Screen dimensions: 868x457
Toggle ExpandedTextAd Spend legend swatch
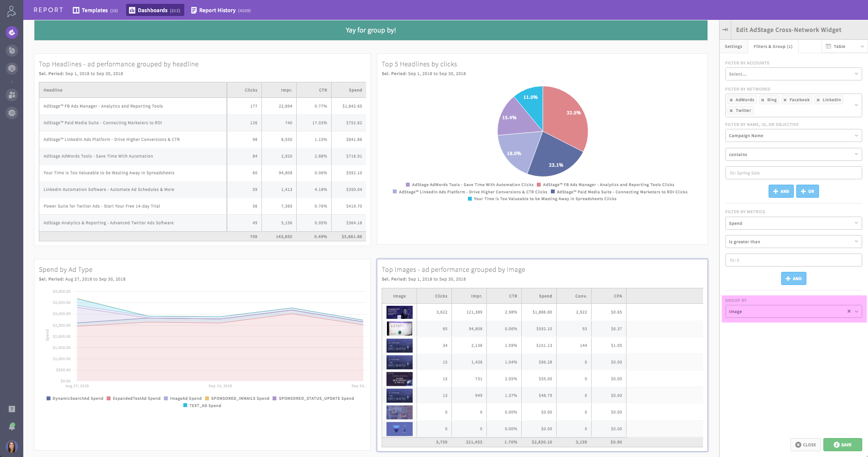(109, 398)
